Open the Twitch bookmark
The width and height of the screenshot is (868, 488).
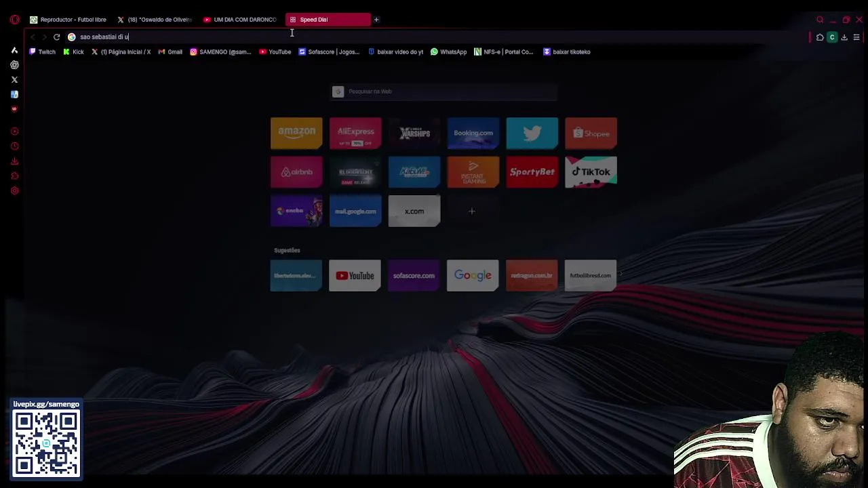coord(42,52)
